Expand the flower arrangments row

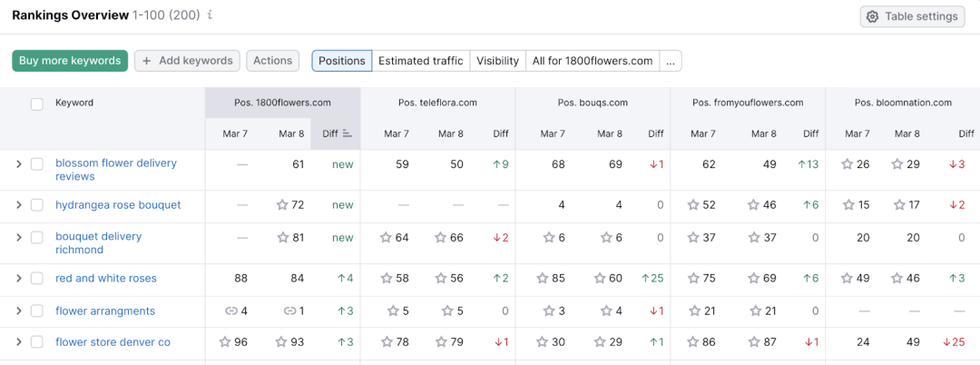click(x=19, y=311)
